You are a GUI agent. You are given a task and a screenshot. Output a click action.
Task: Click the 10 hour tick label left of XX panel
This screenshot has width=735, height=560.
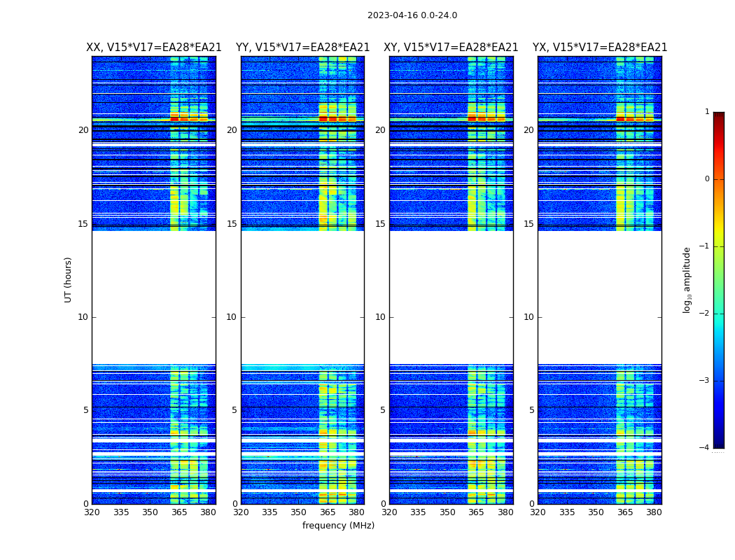(83, 317)
